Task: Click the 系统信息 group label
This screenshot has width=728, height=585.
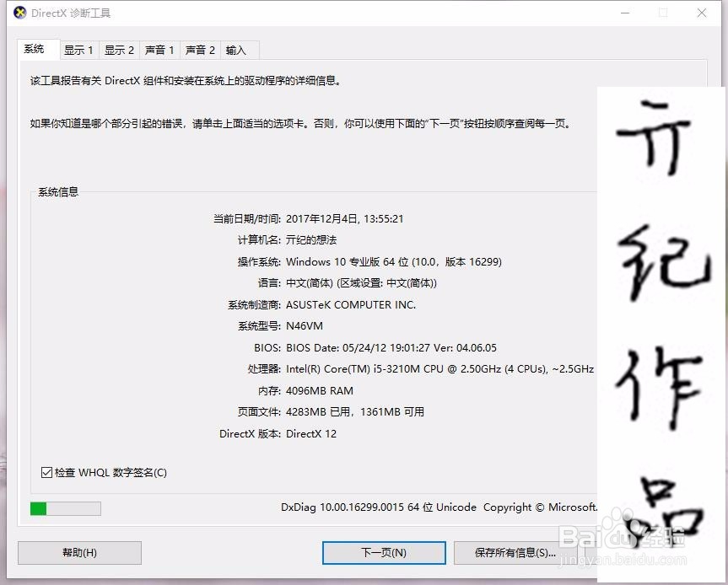Action: point(58,191)
